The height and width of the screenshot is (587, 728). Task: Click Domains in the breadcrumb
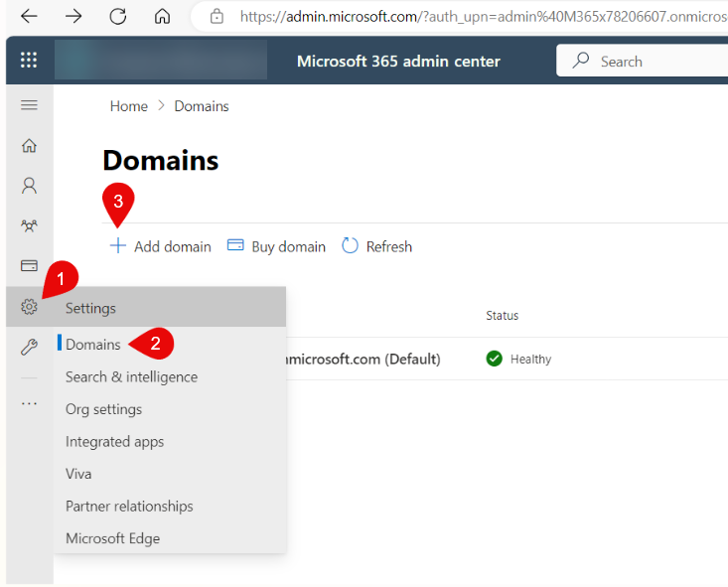pos(202,106)
